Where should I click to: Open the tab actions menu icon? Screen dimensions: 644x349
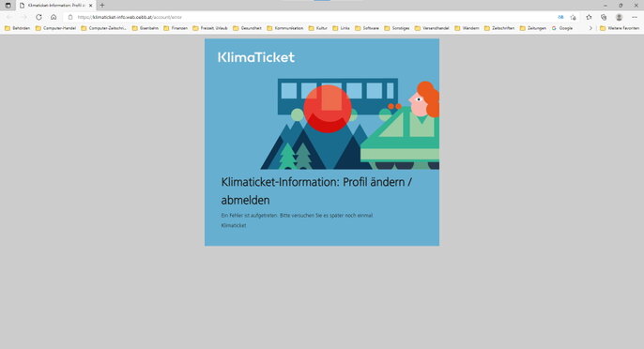click(8, 6)
